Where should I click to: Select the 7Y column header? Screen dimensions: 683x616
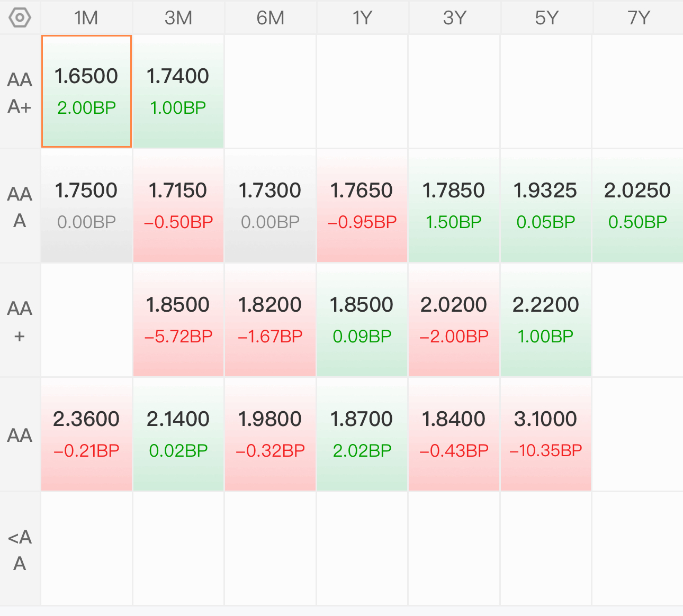[638, 18]
